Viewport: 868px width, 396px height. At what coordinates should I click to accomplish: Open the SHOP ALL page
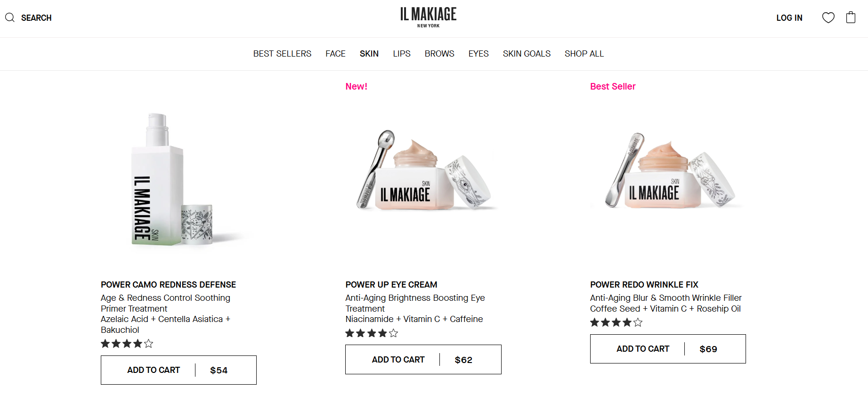tap(584, 53)
